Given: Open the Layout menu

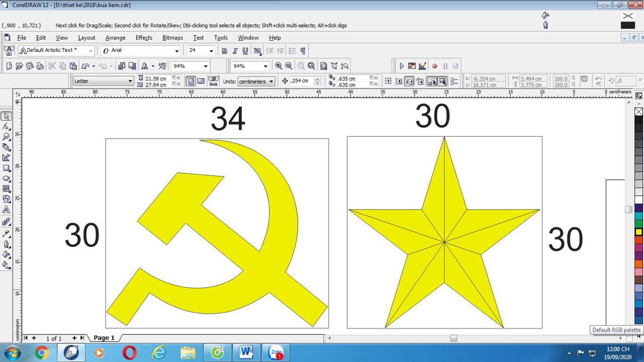Looking at the screenshot, I should tap(86, 38).
